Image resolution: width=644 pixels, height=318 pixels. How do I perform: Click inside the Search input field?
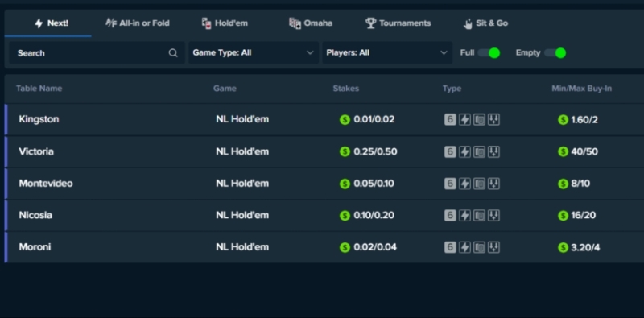coord(97,52)
